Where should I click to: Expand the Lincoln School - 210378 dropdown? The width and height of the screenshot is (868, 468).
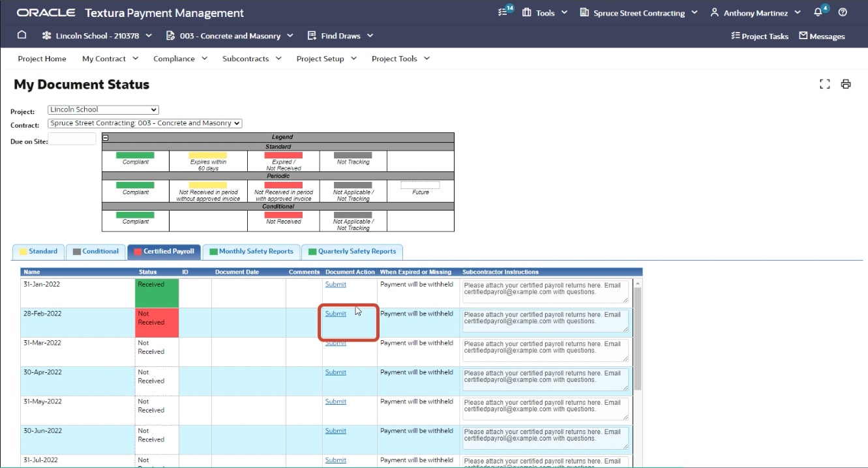(149, 36)
